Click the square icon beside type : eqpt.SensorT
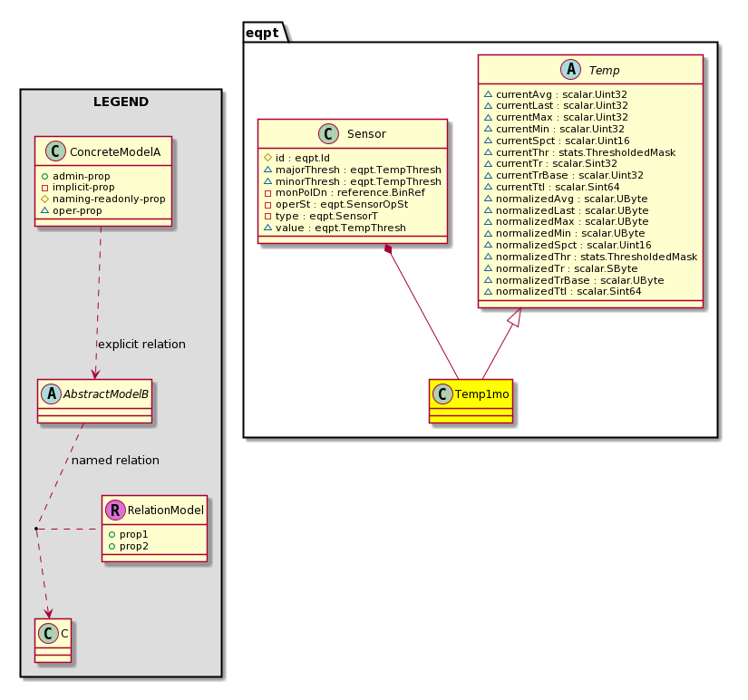The width and height of the screenshot is (748, 700). tap(267, 216)
